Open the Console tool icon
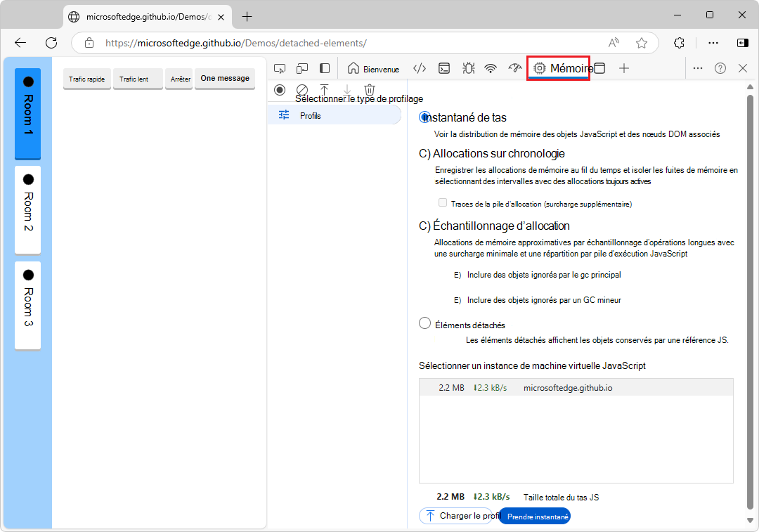759x532 pixels. [444, 68]
